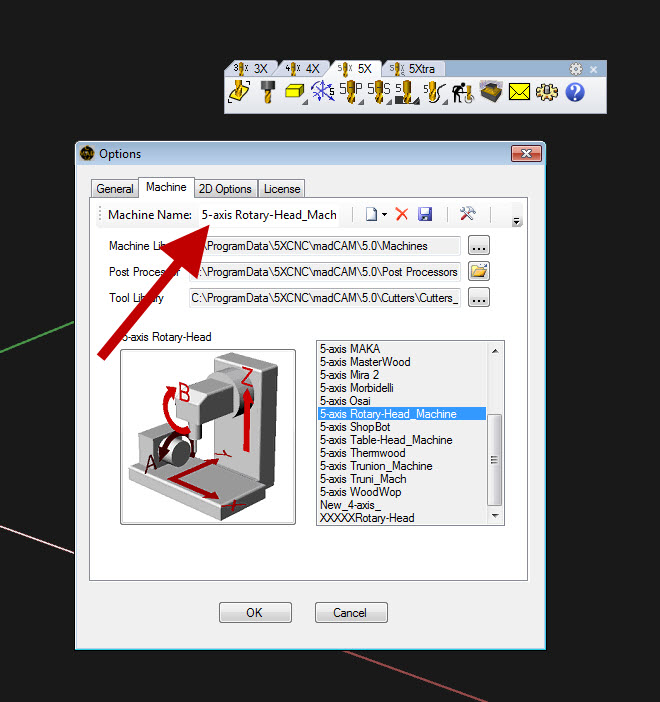Open the new machine dropdown arrow
This screenshot has width=660, height=702.
pos(385,215)
